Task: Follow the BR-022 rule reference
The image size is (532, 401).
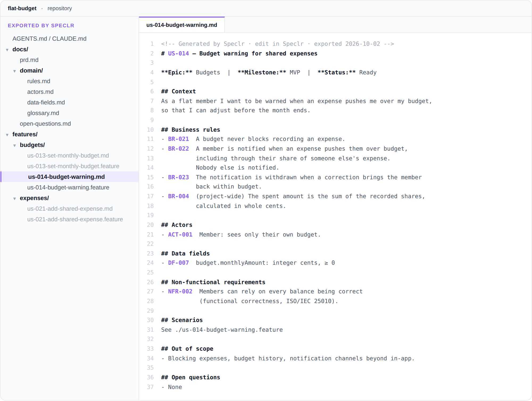Action: [178, 149]
